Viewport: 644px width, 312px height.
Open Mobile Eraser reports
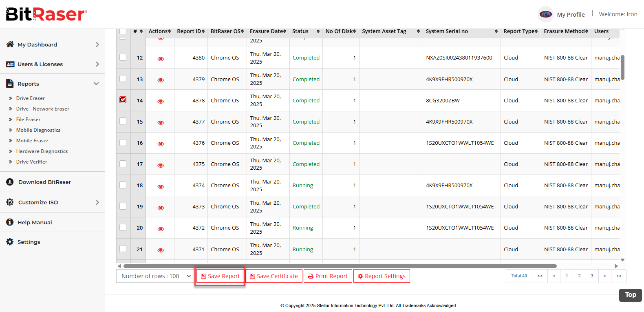point(32,141)
